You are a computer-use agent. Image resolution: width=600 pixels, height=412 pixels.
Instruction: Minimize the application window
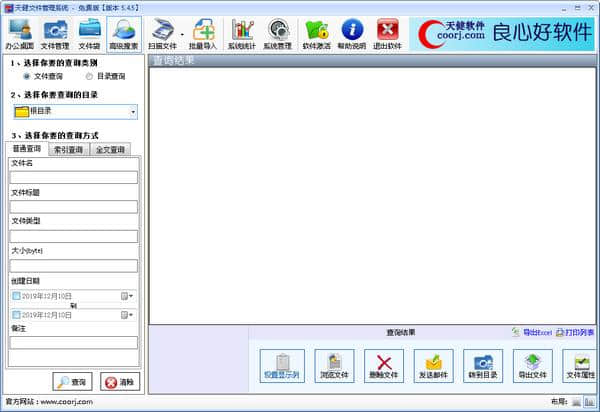[x=564, y=8]
